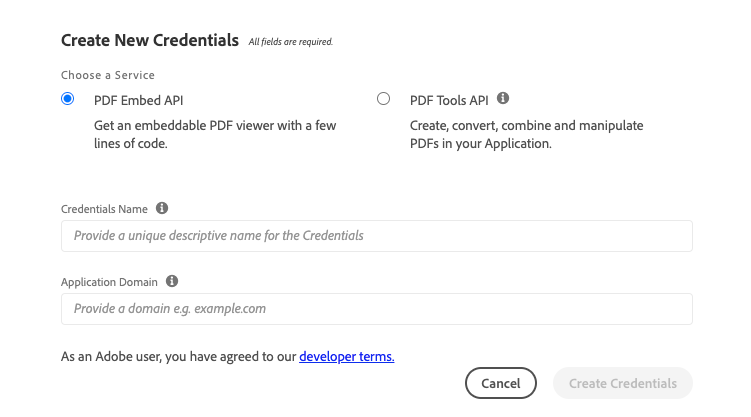Open info icon beside PDF Tools API
Viewport: 751px width, 417px height.
pos(503,99)
